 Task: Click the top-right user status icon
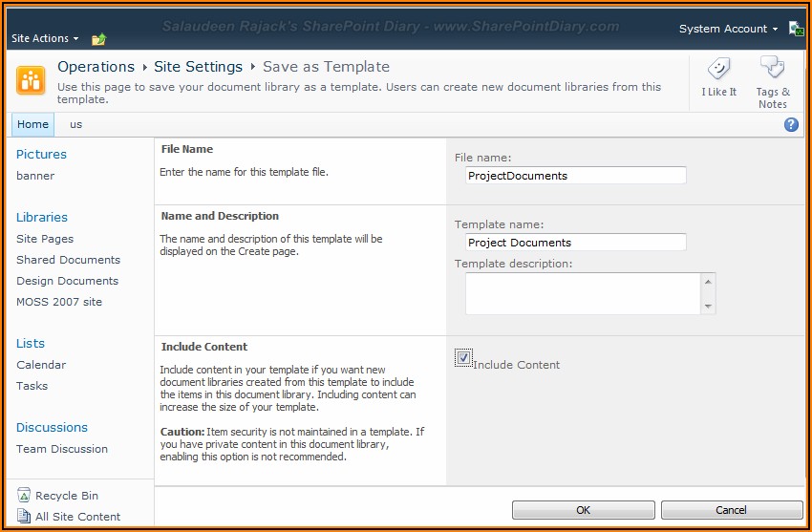[x=796, y=29]
